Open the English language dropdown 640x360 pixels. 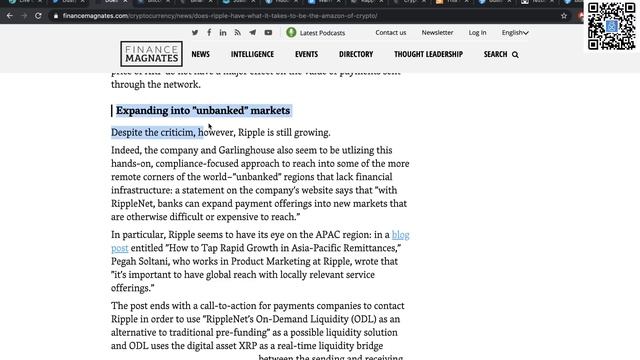coord(515,33)
